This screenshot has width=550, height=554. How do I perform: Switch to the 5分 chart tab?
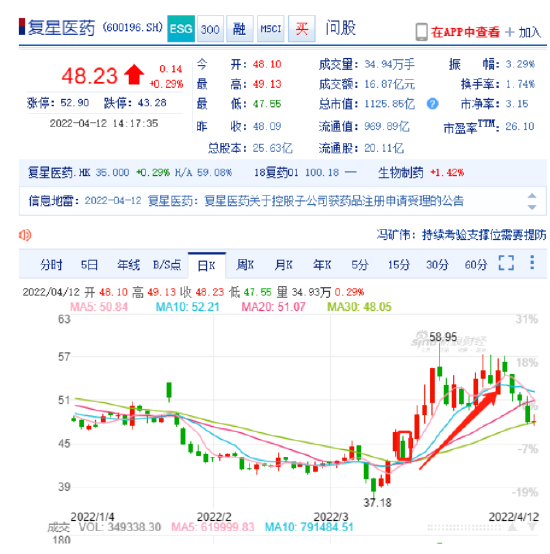(360, 265)
